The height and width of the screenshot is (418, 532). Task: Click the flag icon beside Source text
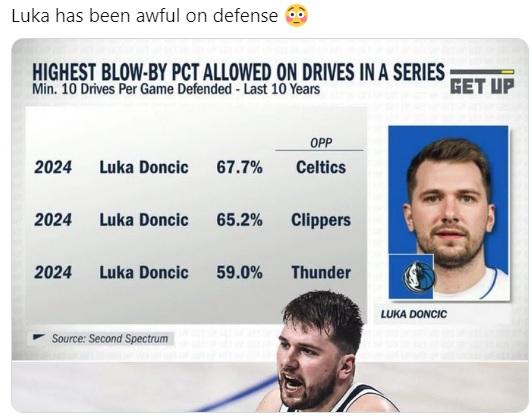click(38, 337)
